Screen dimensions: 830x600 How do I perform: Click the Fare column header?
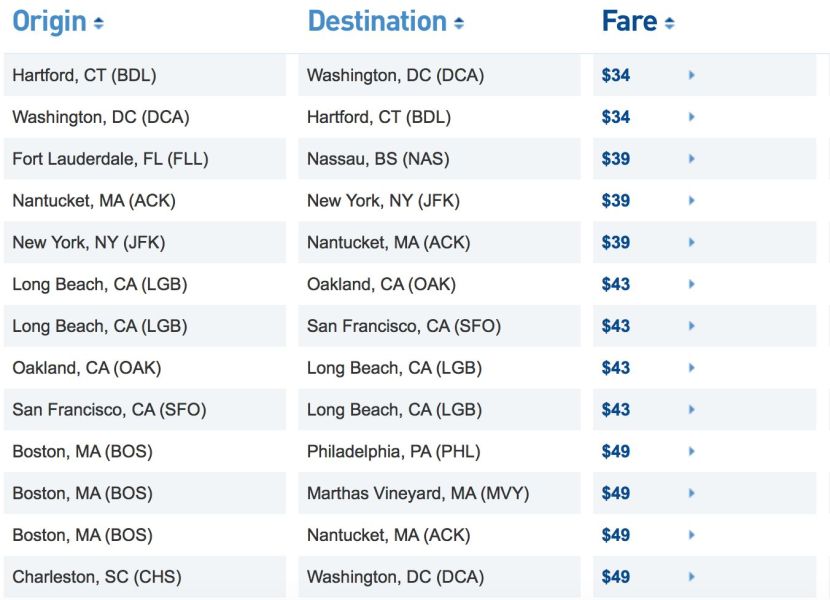click(x=629, y=22)
